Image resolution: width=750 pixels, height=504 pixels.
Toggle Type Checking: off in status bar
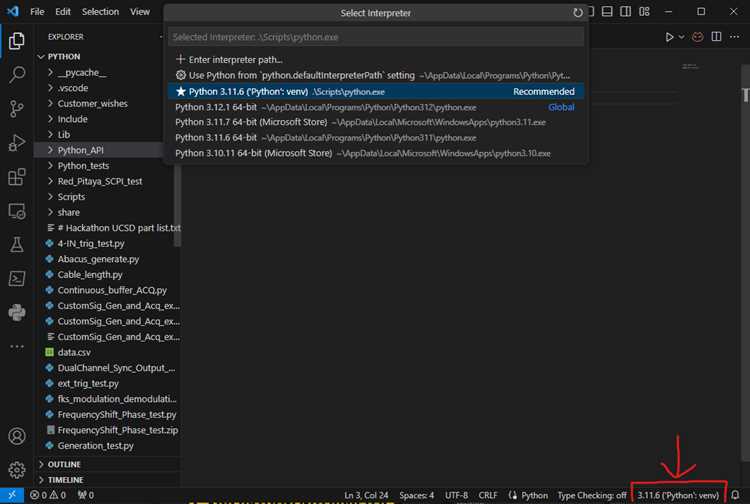pos(592,495)
